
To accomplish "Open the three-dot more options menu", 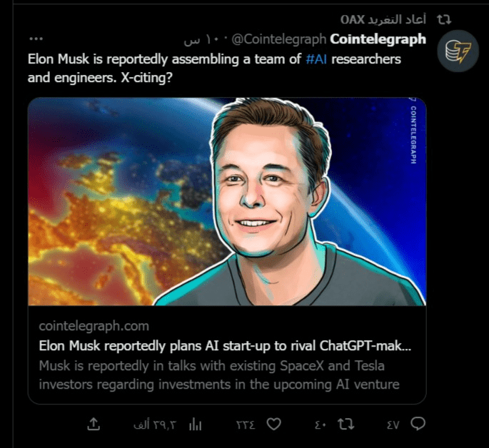I will [36, 39].
